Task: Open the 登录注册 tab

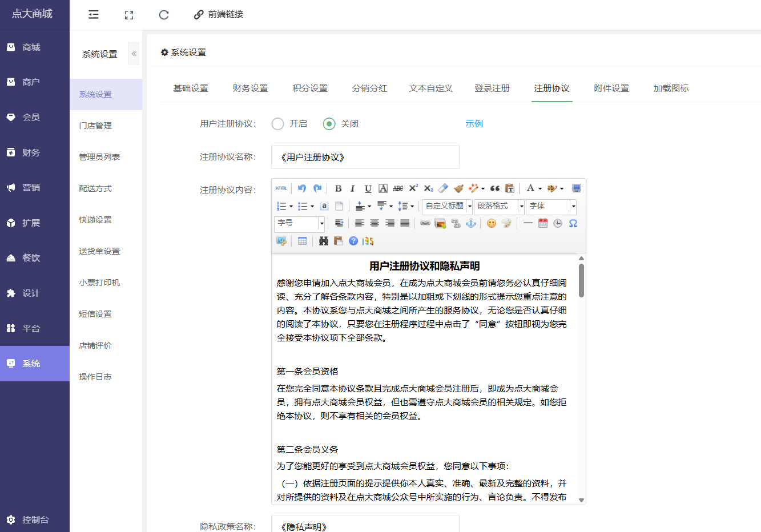Action: click(x=492, y=88)
